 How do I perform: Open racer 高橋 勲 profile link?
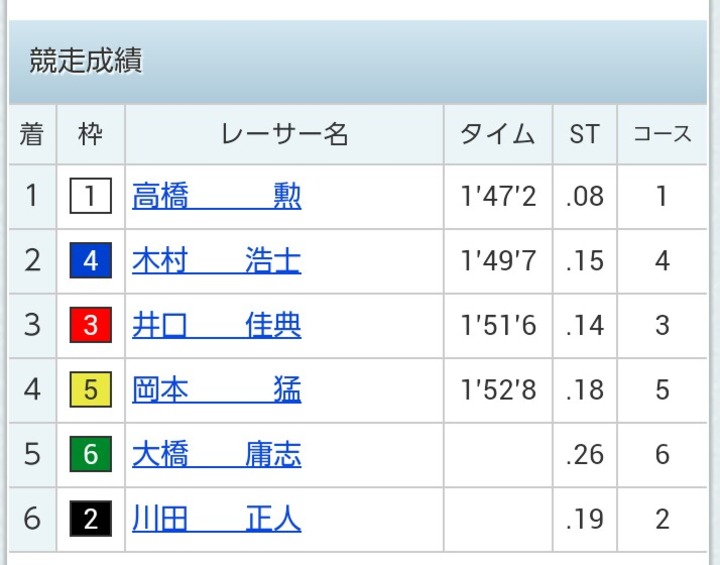coord(216,196)
